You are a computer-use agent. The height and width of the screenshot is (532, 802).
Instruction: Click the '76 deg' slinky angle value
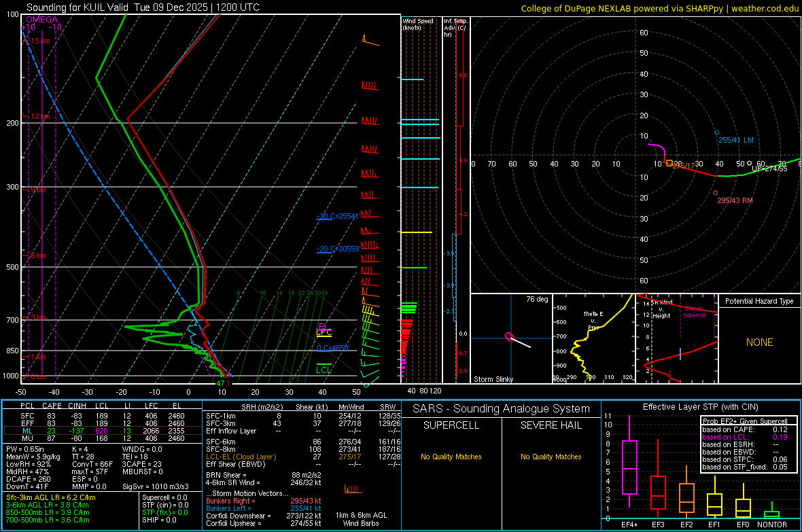537,299
